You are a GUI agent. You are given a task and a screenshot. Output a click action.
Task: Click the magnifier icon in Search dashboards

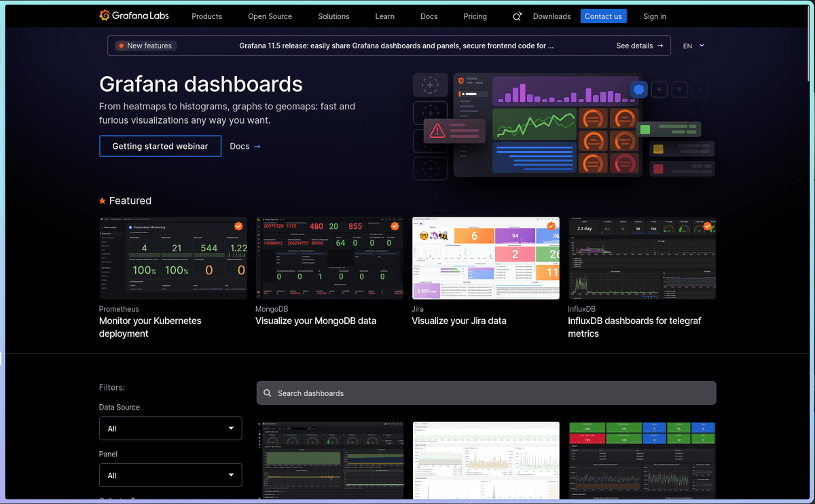click(268, 393)
